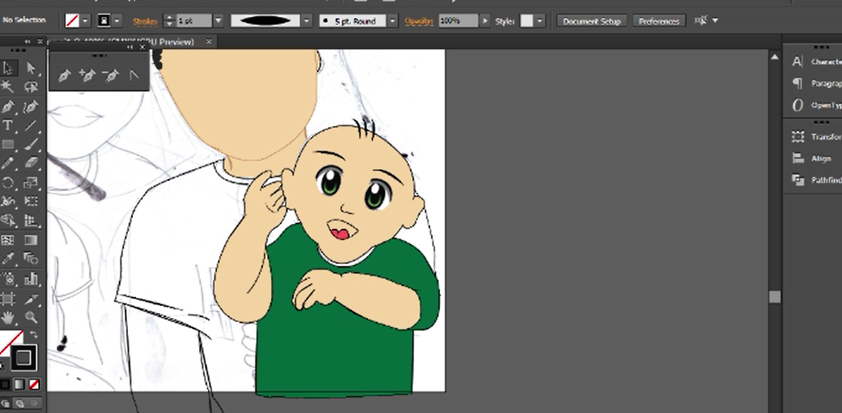Image resolution: width=842 pixels, height=413 pixels.
Task: Open the variable width profile dropdown
Action: [x=307, y=21]
